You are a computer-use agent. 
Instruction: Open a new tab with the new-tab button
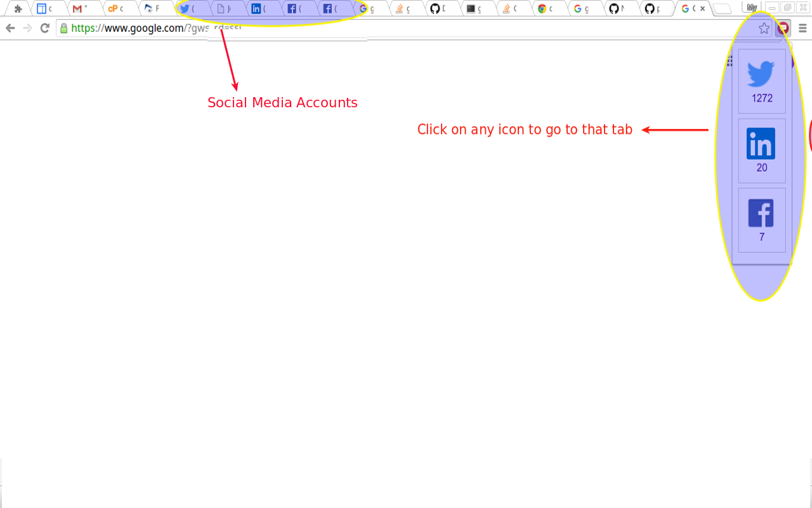[722, 9]
